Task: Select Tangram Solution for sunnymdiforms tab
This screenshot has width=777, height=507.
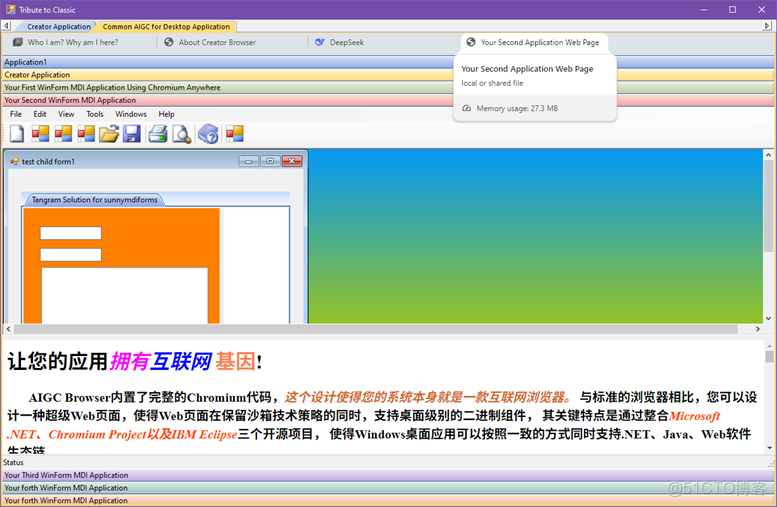Action: 94,200
